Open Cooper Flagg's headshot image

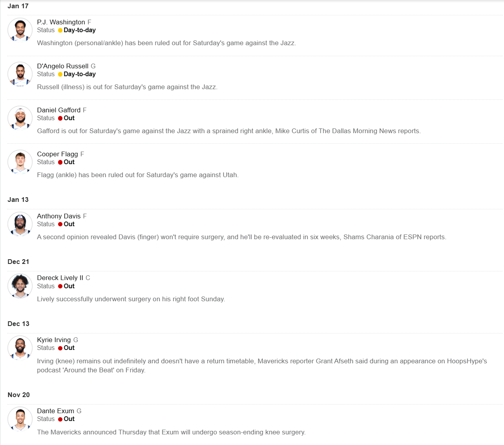tap(20, 162)
